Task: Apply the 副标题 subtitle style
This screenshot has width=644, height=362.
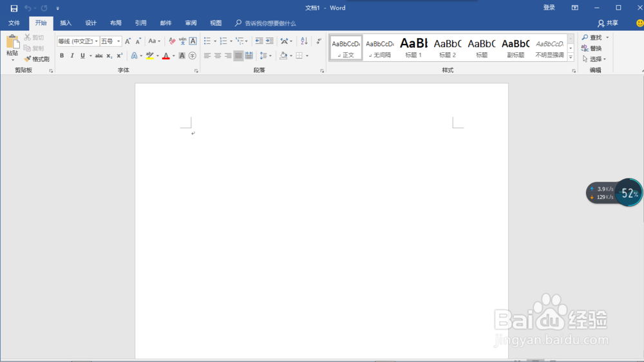Action: (515, 48)
